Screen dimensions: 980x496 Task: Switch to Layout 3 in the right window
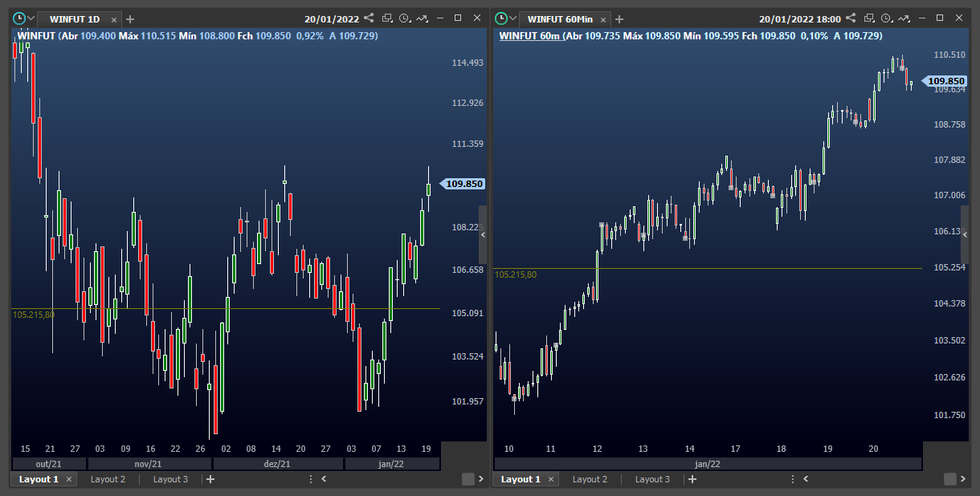[652, 479]
